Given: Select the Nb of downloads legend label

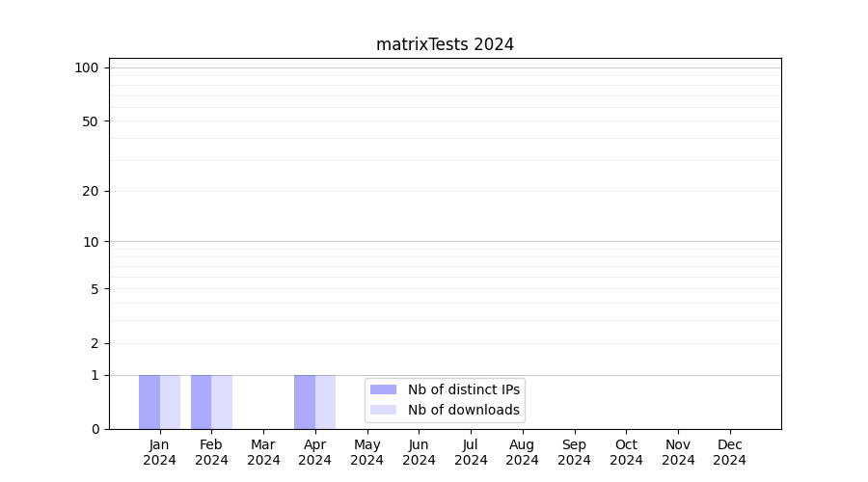Looking at the screenshot, I should [x=463, y=410].
